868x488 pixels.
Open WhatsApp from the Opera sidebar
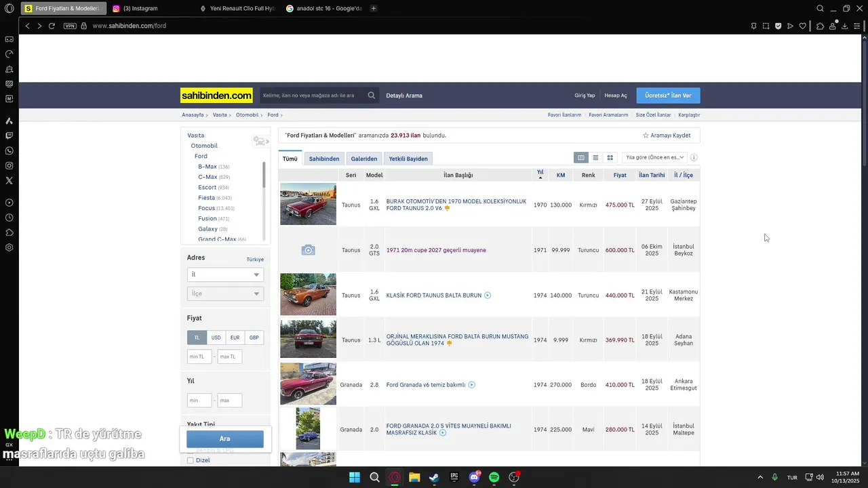[x=9, y=150]
